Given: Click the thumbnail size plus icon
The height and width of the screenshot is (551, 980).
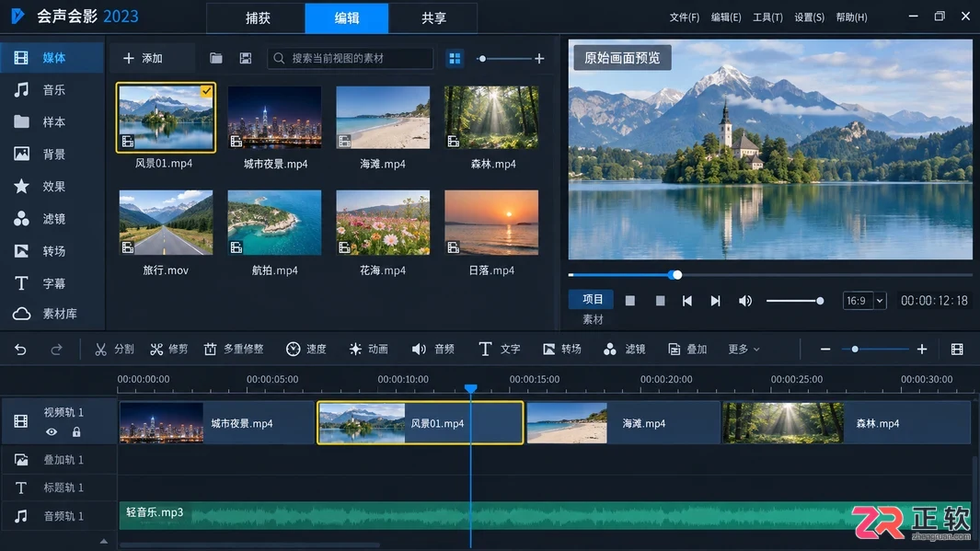Looking at the screenshot, I should (x=539, y=58).
